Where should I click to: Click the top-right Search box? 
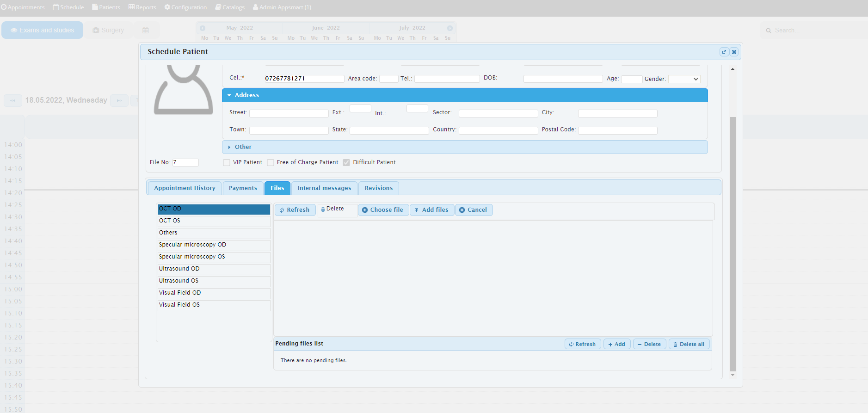click(814, 31)
